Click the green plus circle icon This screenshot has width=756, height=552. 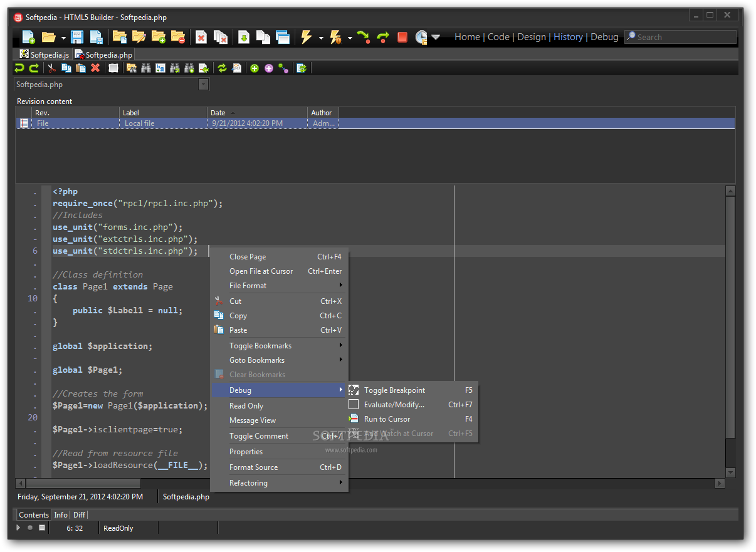(x=255, y=68)
